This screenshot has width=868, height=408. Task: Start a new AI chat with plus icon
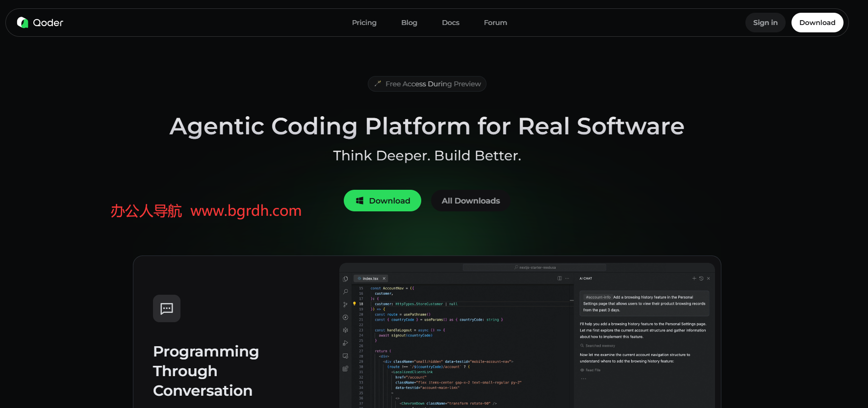tap(694, 279)
